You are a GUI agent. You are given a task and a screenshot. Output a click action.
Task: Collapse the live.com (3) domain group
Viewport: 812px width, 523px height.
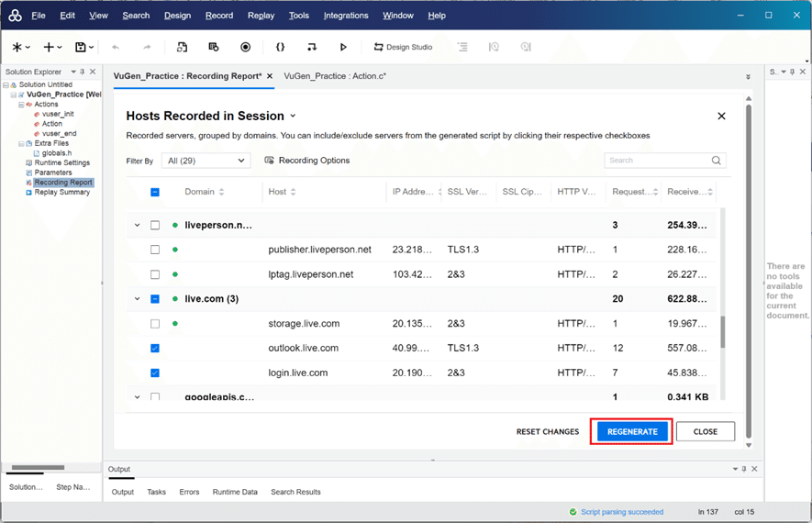(138, 299)
